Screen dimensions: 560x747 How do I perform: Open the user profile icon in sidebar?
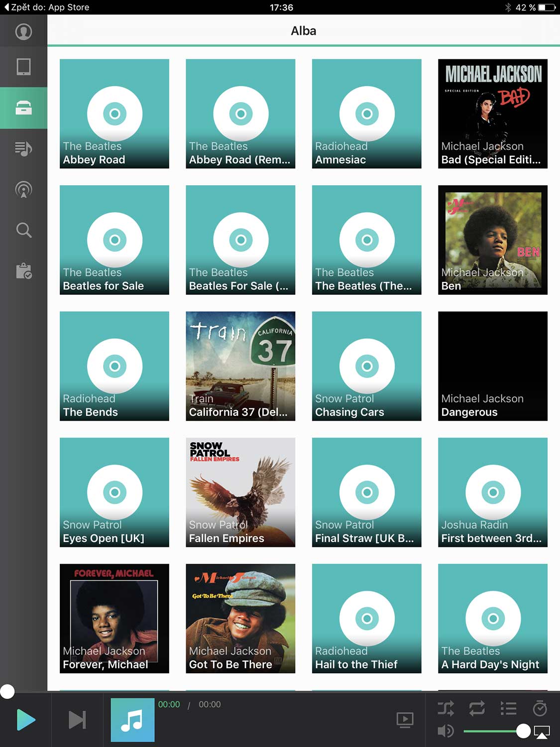click(x=23, y=32)
